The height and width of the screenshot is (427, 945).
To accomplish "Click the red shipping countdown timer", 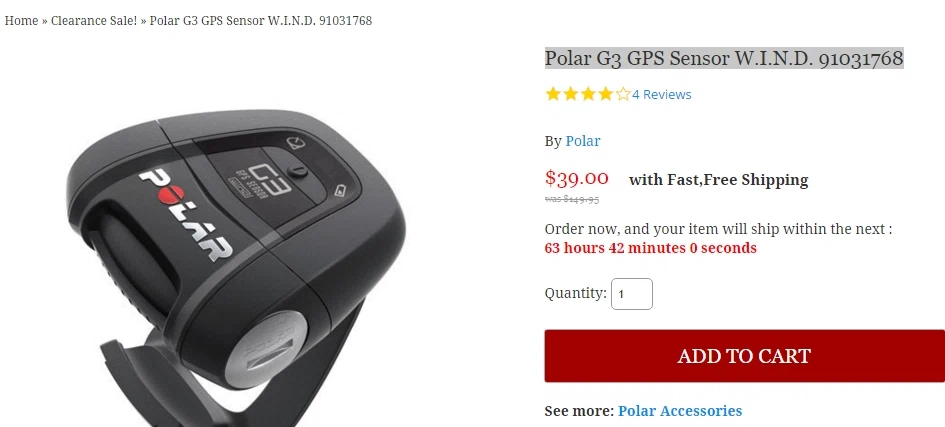I will point(650,248).
